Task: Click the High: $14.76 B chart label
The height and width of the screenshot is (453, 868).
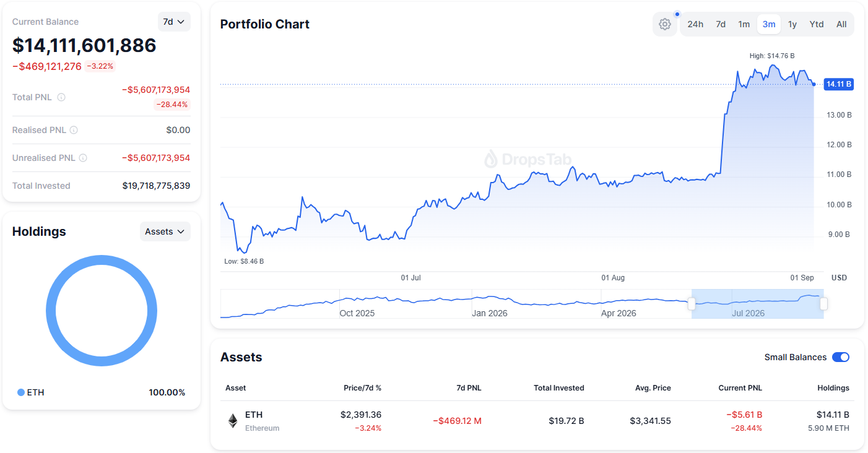Action: point(772,56)
